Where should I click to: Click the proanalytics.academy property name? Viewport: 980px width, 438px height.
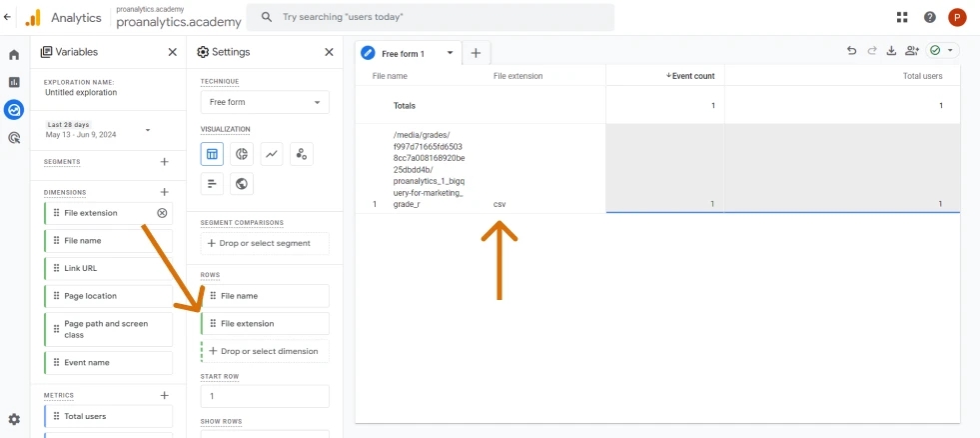179,21
